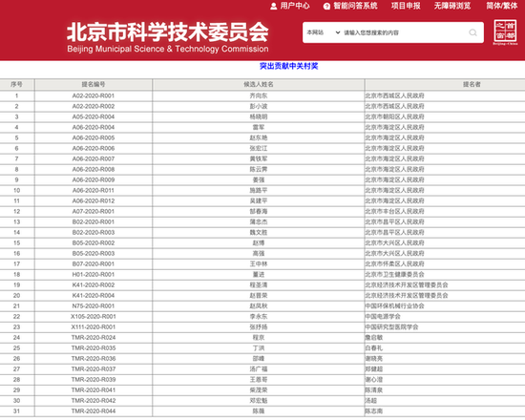Screen dimensions: 525x420
Task: Select nomination code TMR-2020-R044
Action: (94, 411)
